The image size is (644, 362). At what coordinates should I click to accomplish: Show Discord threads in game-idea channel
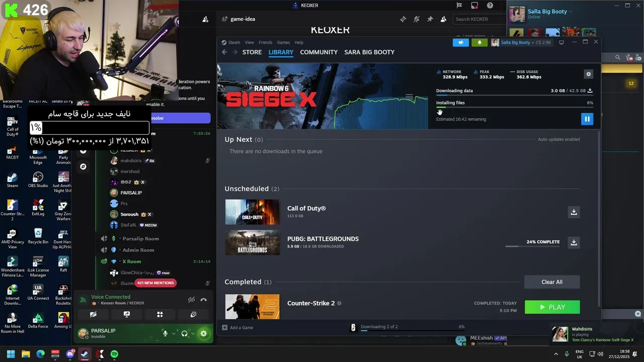(x=403, y=19)
